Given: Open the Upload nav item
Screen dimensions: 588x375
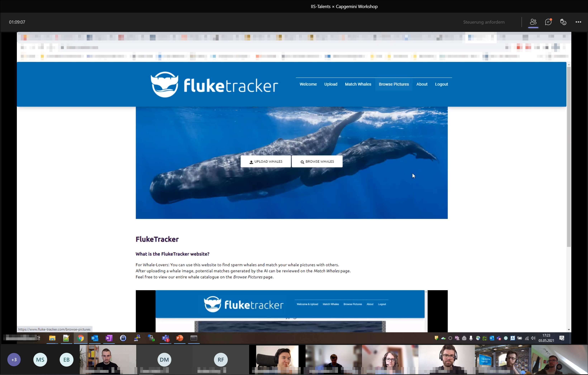Looking at the screenshot, I should [331, 84].
